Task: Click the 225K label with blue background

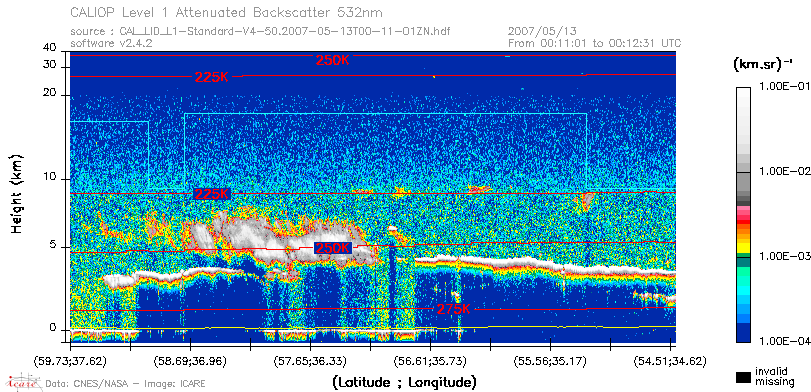Action: click(212, 194)
